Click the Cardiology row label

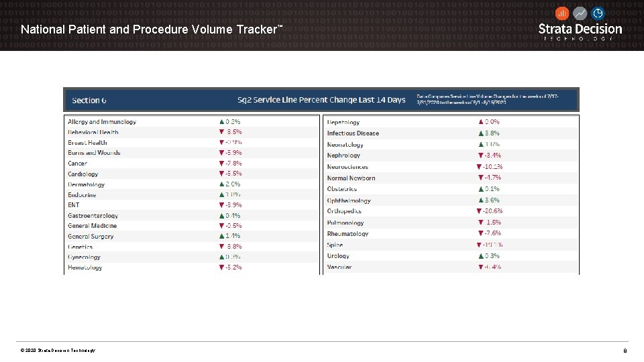pos(83,174)
